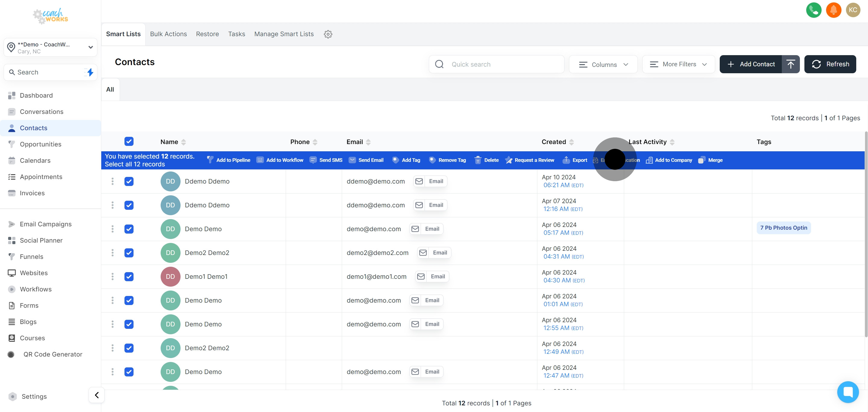The width and height of the screenshot is (868, 412).
Task: Click the green phone dialer icon
Action: 813,10
